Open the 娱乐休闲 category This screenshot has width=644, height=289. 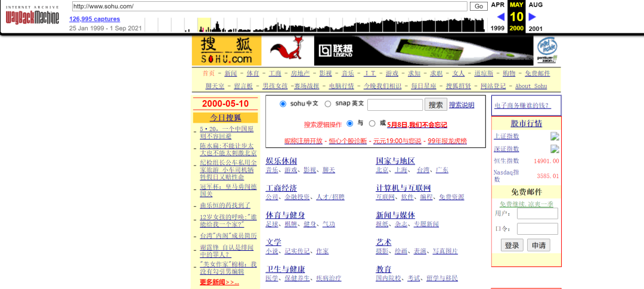click(281, 161)
